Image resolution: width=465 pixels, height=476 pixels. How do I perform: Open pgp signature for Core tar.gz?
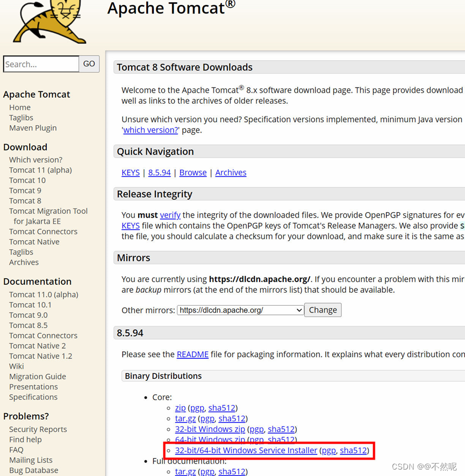(208, 419)
